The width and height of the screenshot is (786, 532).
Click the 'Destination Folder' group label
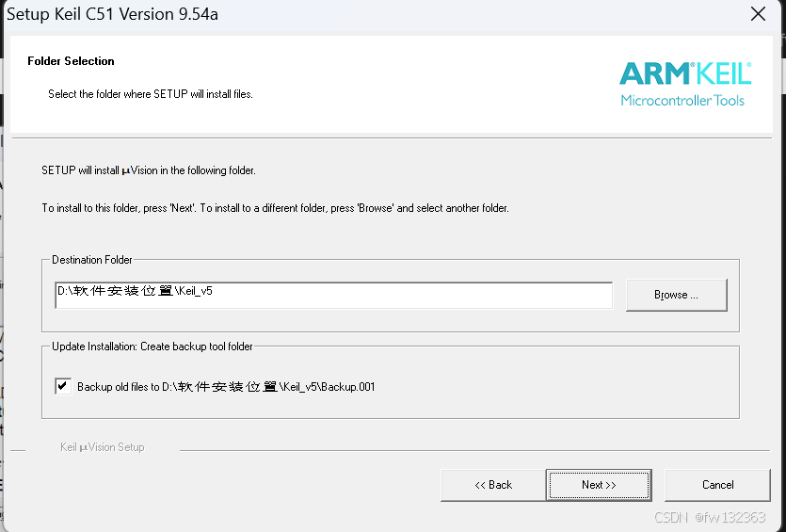(92, 260)
